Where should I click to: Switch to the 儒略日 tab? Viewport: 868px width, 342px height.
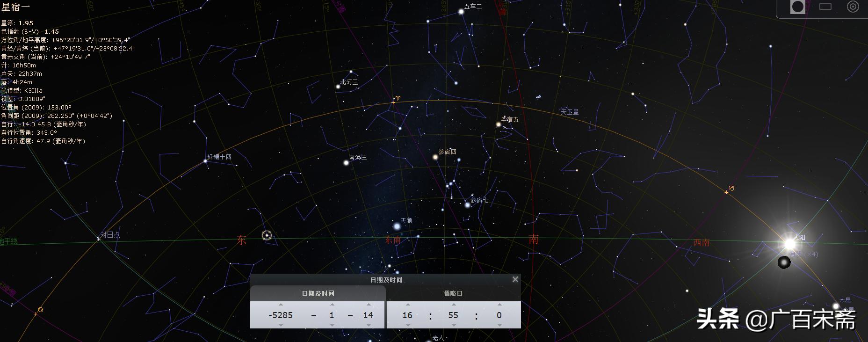(x=453, y=293)
